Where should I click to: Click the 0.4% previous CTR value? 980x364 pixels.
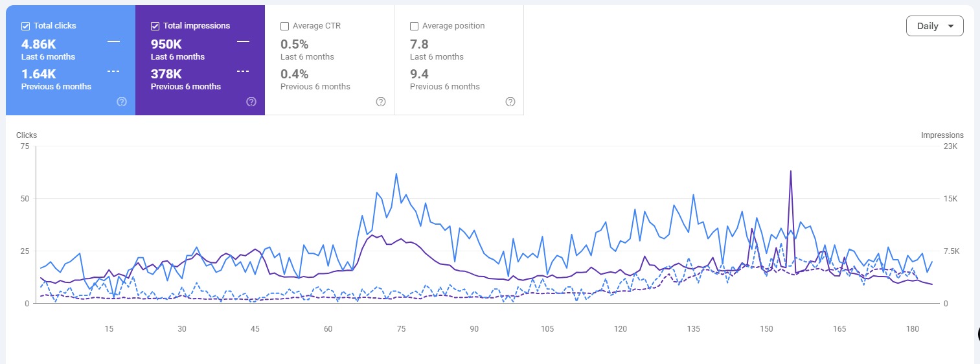[x=294, y=74]
